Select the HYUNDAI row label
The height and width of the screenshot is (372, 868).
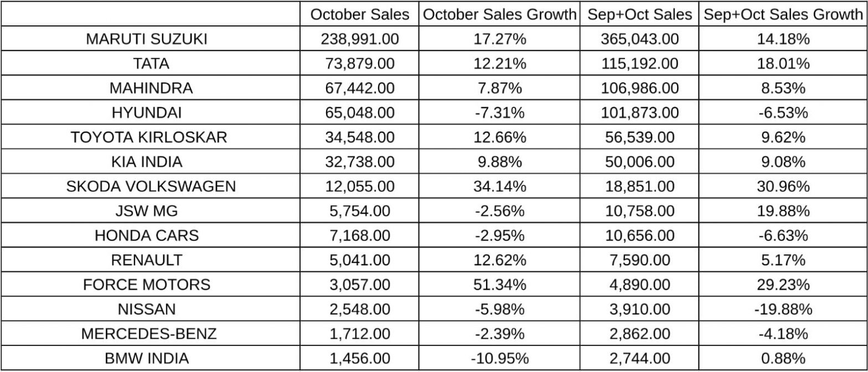(147, 113)
